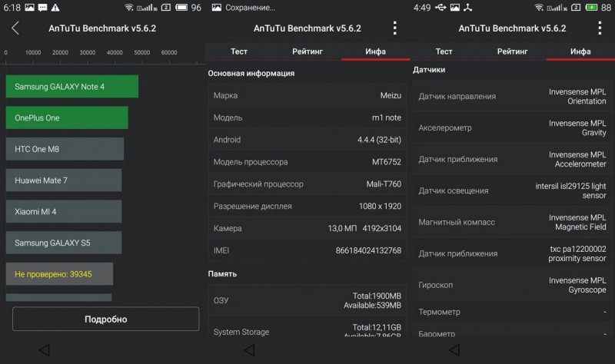The image size is (615, 364).
Task: Tap the Подробно button
Action: [x=106, y=319]
